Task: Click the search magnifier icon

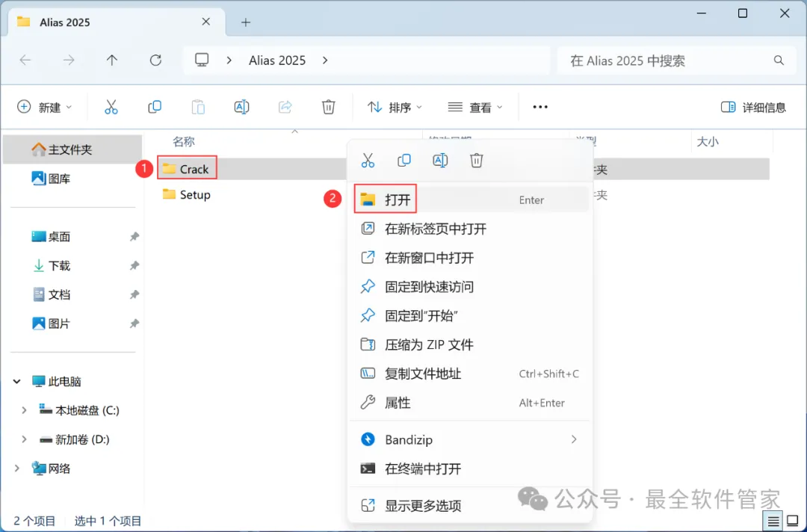Action: tap(779, 61)
